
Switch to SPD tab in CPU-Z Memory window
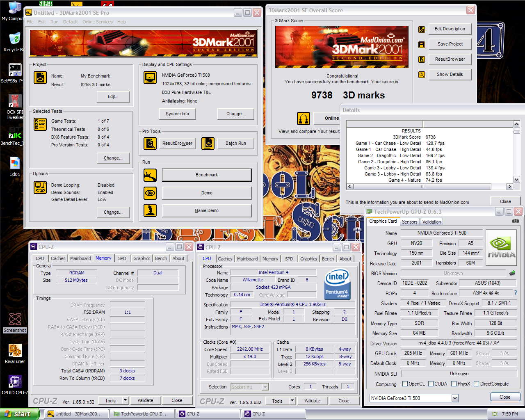pyautogui.click(x=122, y=258)
